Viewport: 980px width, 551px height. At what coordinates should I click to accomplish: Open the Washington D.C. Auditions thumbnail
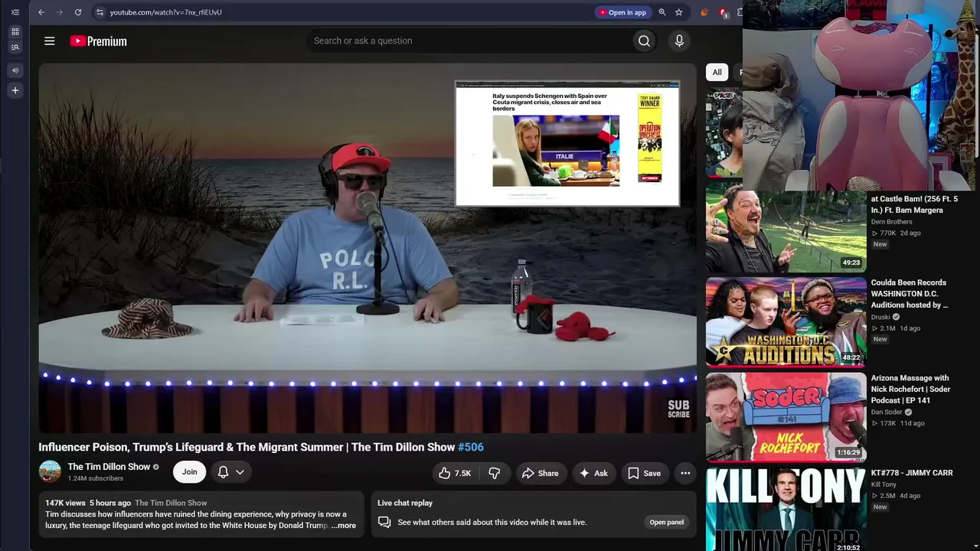click(x=786, y=322)
